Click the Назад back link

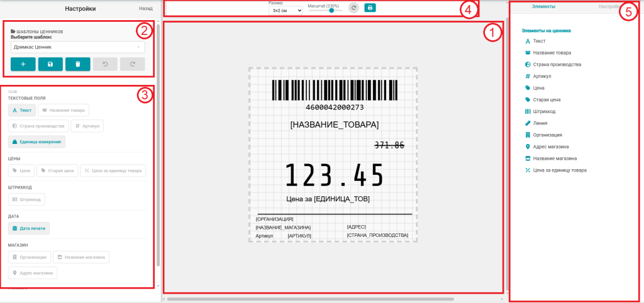pos(146,8)
